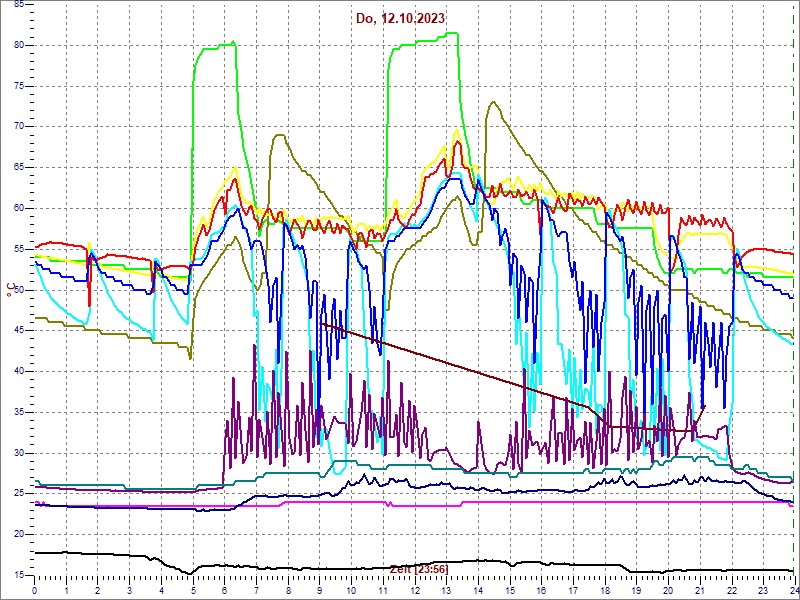
Task: Click hour "7" on the time axis
Action: tap(256, 590)
